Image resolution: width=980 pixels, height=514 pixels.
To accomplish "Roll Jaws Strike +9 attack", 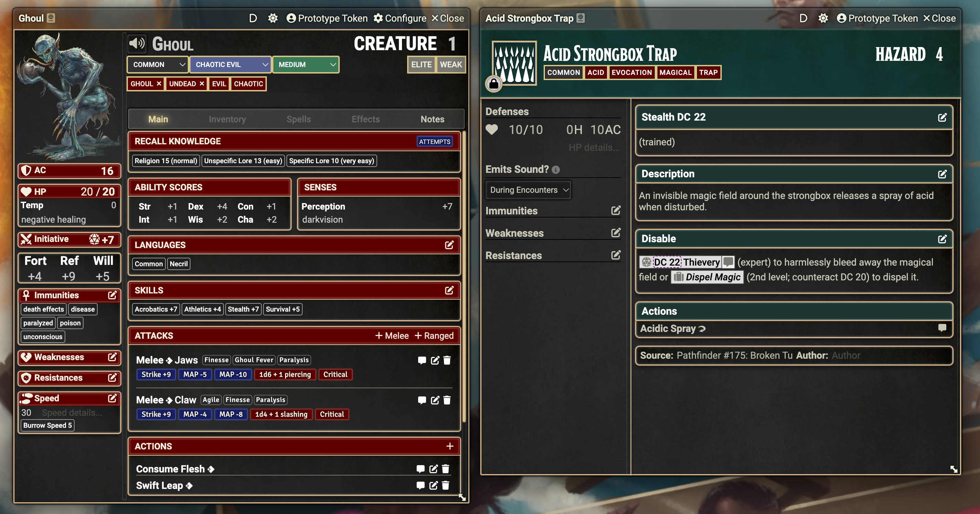I will 156,375.
